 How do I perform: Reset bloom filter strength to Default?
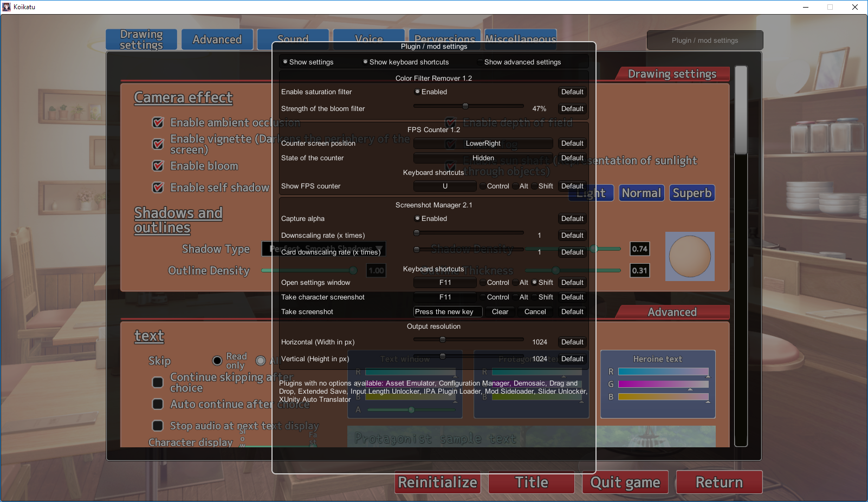[572, 109]
